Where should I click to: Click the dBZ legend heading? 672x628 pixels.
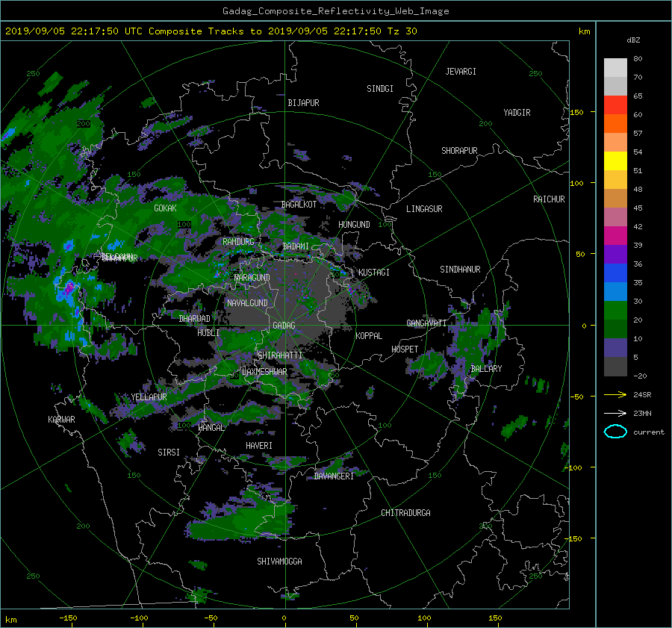coord(633,40)
